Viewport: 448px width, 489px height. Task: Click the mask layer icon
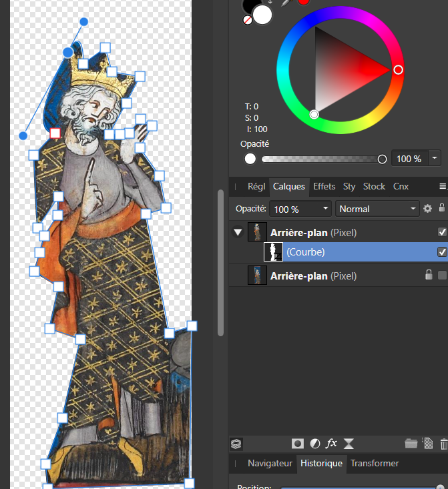[x=298, y=444]
